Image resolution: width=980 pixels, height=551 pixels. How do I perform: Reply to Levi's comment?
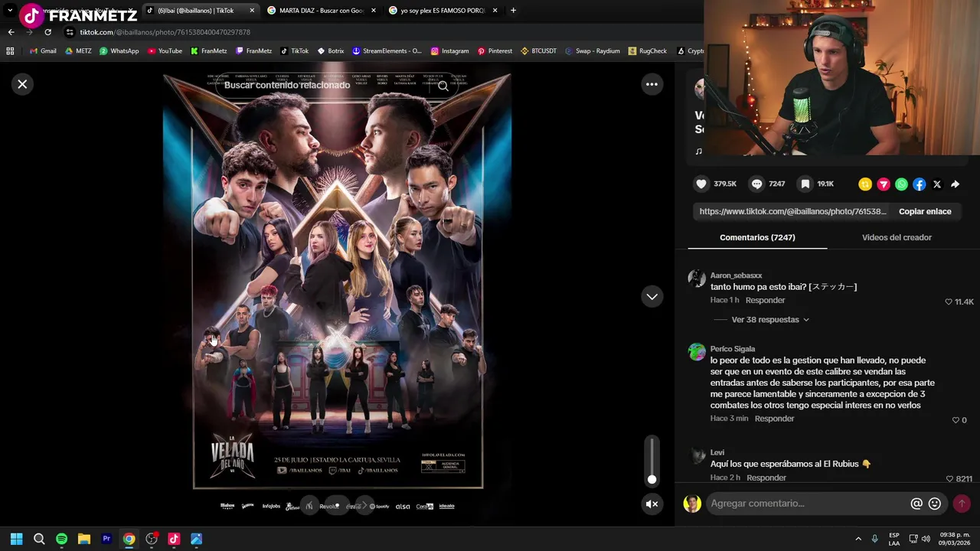pyautogui.click(x=766, y=478)
